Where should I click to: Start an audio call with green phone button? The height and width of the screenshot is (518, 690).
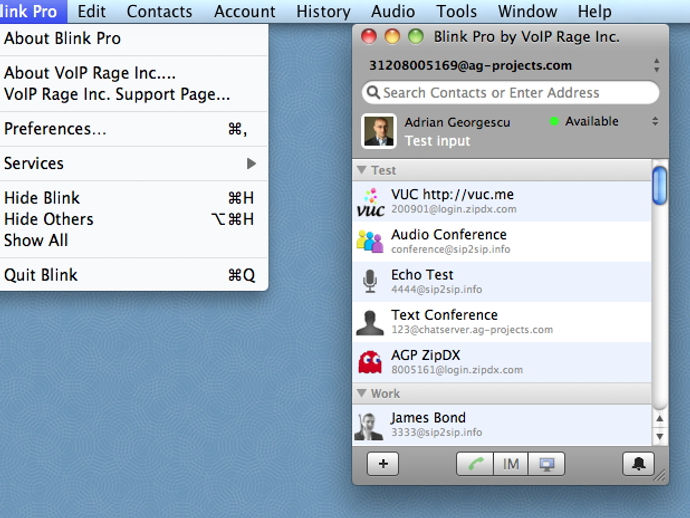(x=475, y=463)
